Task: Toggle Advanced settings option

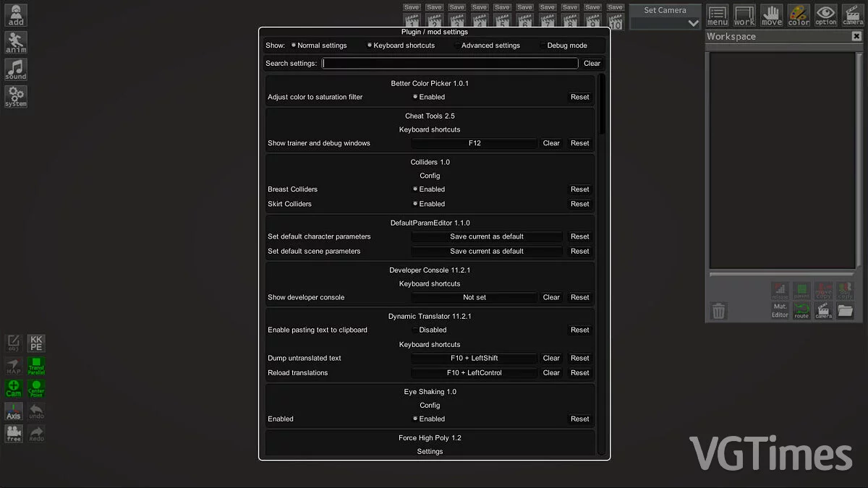Action: pyautogui.click(x=487, y=46)
